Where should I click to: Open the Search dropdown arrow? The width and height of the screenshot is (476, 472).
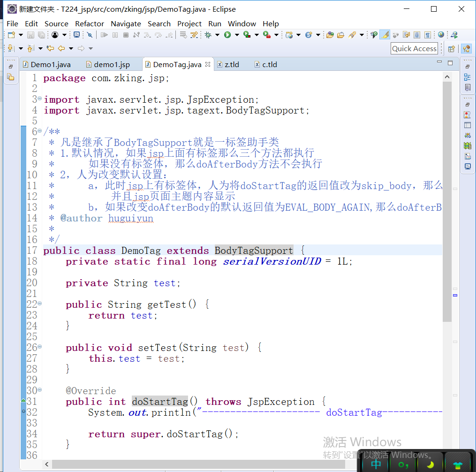(362, 35)
